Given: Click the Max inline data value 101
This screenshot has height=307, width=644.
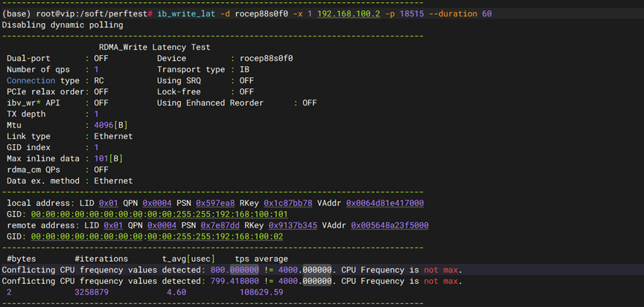Looking at the screenshot, I should [101, 158].
